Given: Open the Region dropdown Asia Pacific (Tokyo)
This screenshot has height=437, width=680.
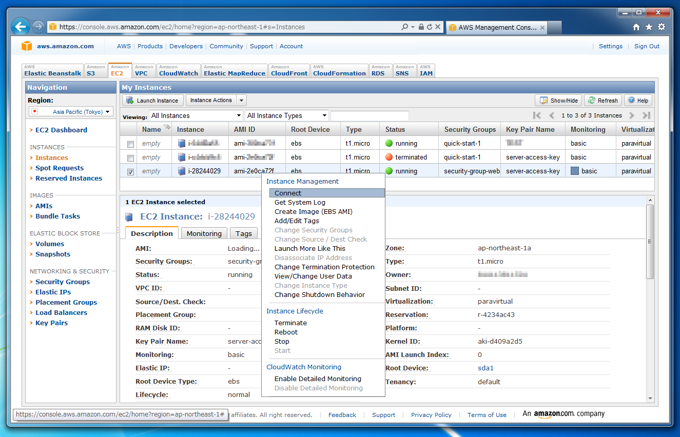Looking at the screenshot, I should point(71,111).
